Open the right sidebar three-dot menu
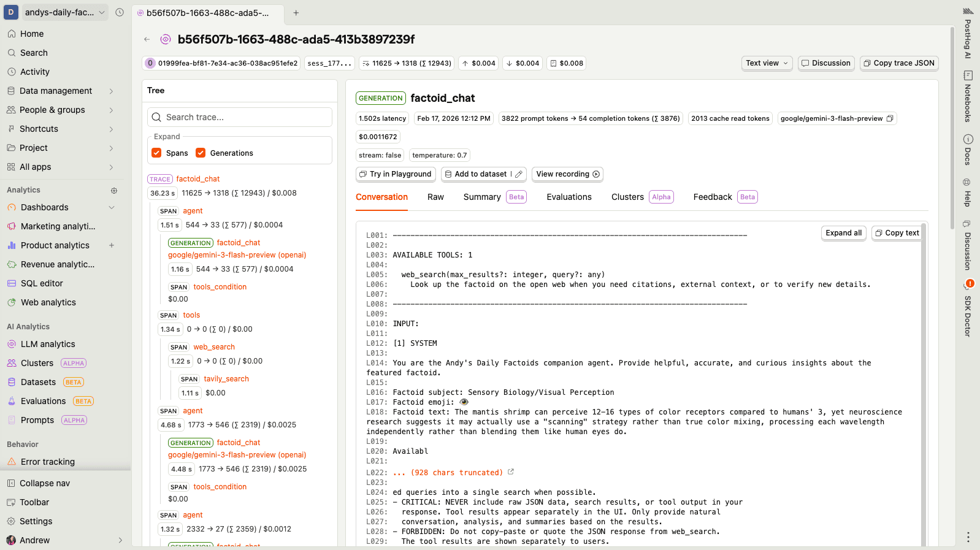980x550 pixels. coord(968,537)
